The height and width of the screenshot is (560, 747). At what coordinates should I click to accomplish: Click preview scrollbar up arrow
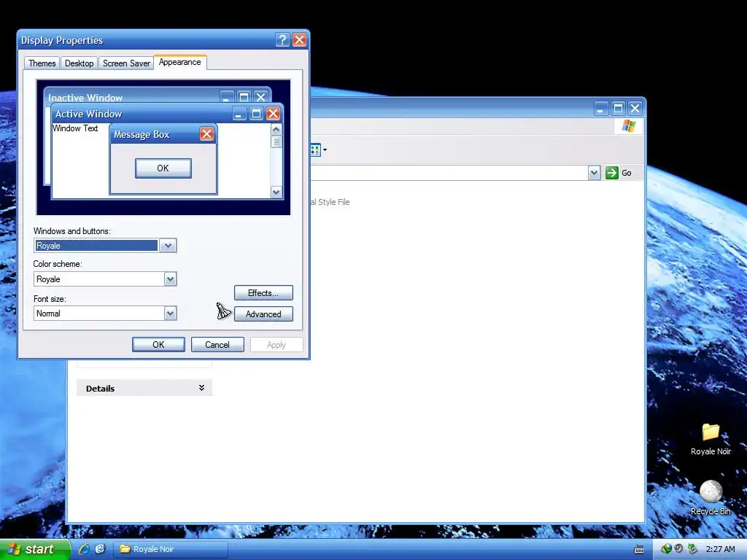point(276,130)
